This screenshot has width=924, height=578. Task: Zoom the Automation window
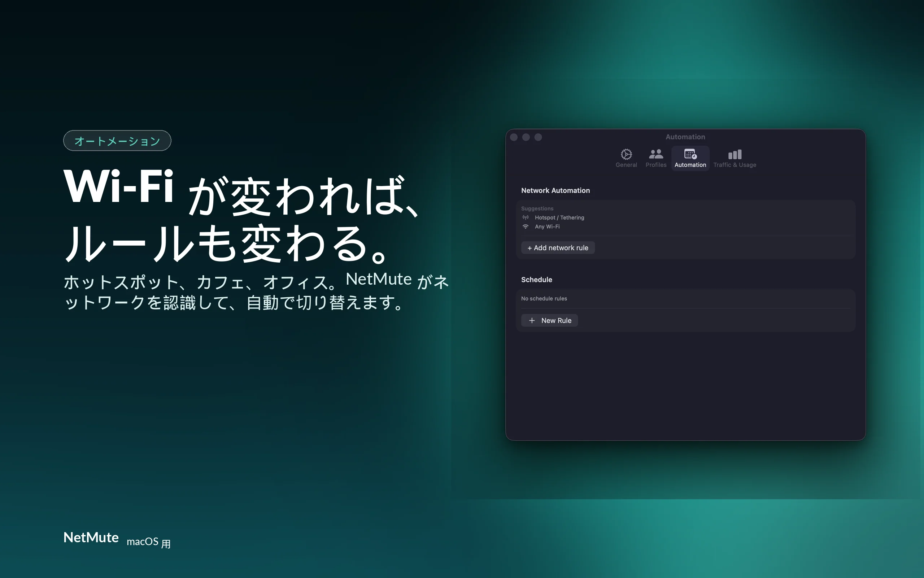(539, 137)
